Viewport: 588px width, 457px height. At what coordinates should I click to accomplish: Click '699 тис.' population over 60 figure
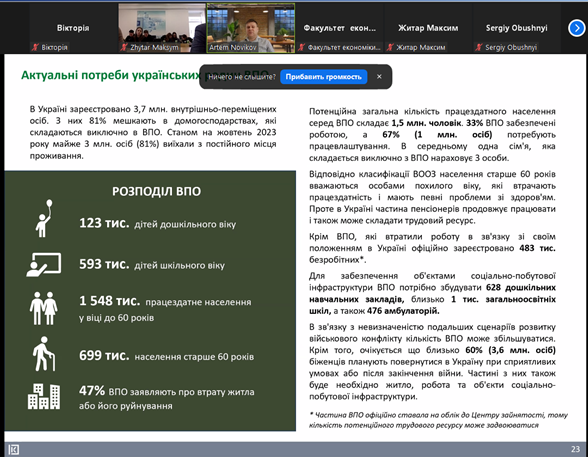104,355
